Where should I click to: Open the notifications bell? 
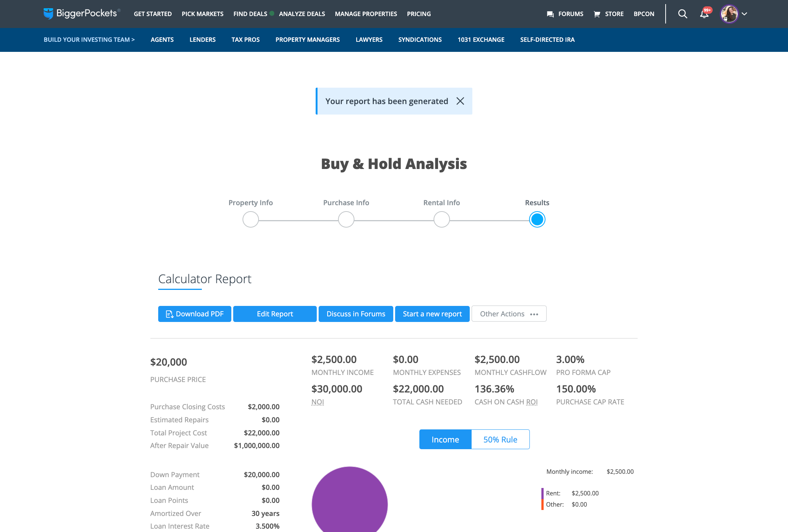tap(704, 14)
